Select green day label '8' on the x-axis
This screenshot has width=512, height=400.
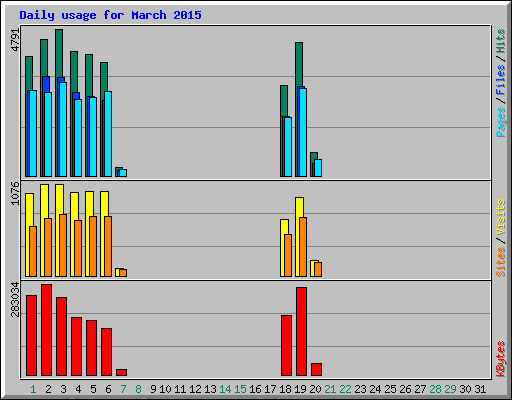click(138, 389)
